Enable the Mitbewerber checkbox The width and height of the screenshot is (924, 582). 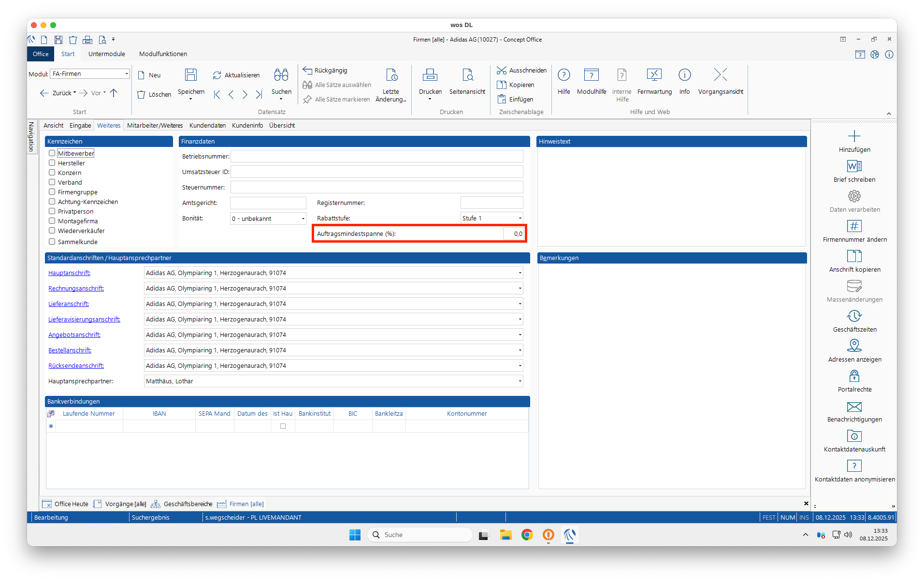click(52, 153)
